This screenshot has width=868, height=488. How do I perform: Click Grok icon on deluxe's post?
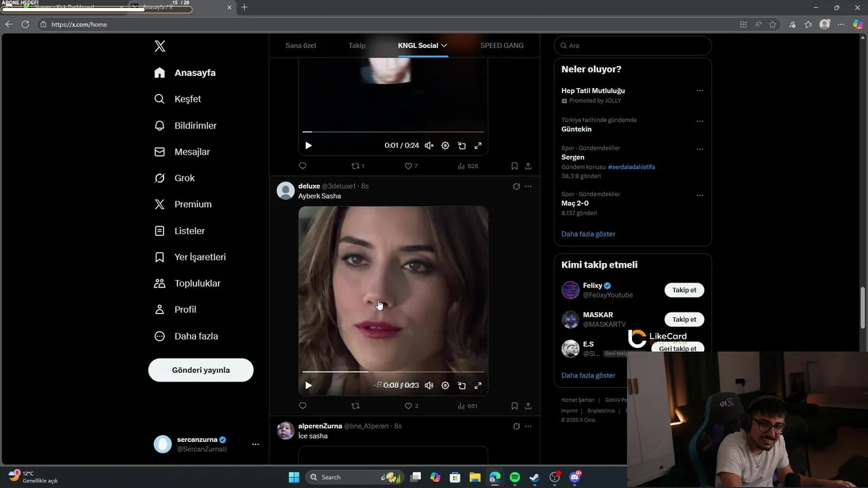[x=516, y=186]
